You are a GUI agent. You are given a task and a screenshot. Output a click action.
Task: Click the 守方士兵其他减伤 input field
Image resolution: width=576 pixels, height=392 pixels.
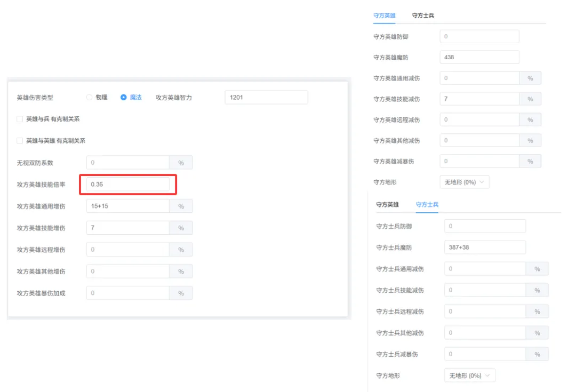(485, 332)
